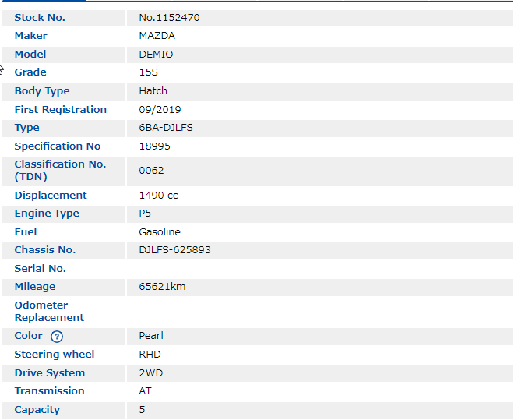Click the Odometer Replacement label
The height and width of the screenshot is (420, 525).
click(49, 312)
